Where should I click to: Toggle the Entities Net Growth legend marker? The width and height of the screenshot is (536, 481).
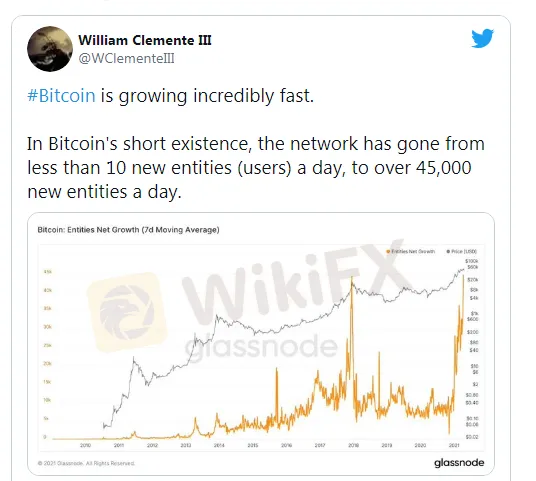click(388, 252)
